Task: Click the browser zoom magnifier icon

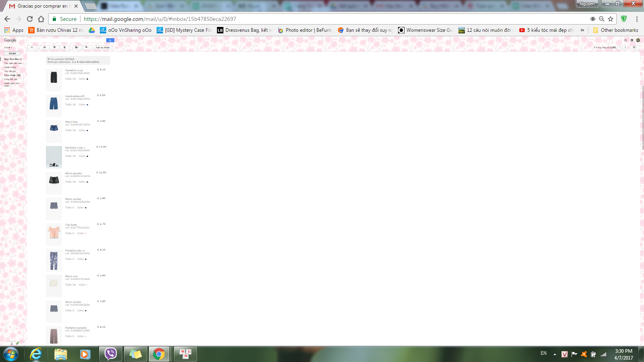Action: click(x=601, y=19)
